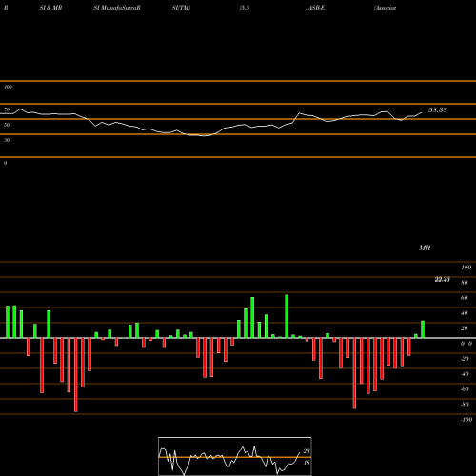Screen dimensions: 476x476
Task: Click the longest red MR bar near -100
Action: point(76,375)
